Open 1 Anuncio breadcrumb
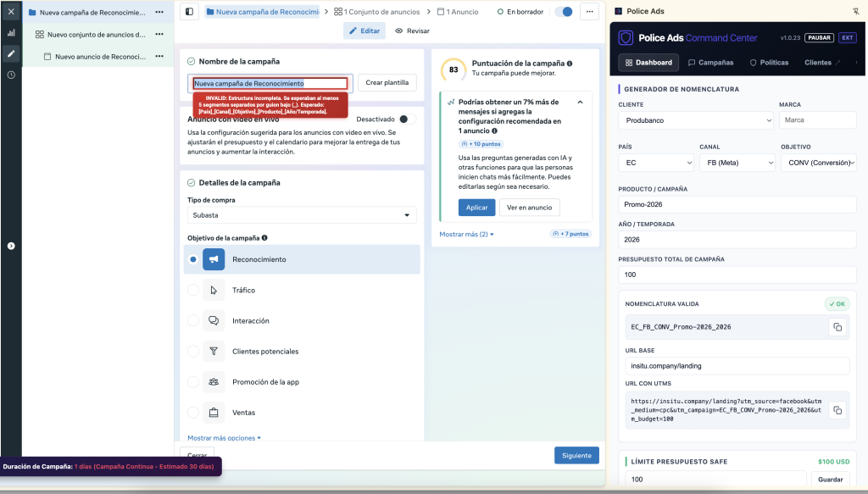This screenshot has width=868, height=494. [x=458, y=12]
